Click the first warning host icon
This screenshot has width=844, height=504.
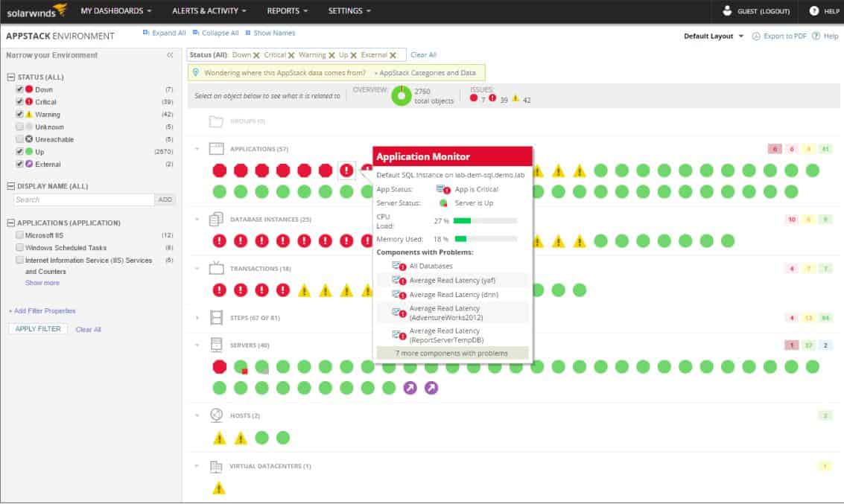coord(220,438)
